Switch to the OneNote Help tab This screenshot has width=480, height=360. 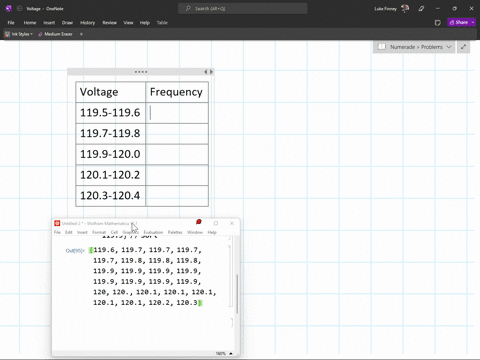coord(145,23)
